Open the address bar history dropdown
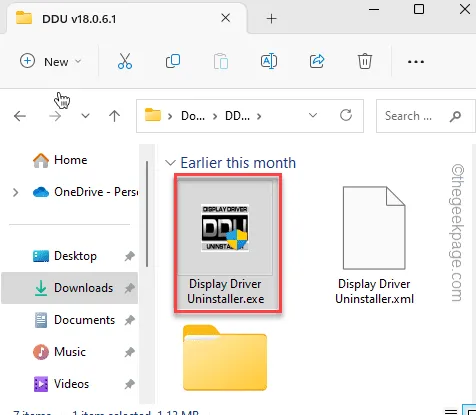Image resolution: width=476 pixels, height=415 pixels. (313, 116)
